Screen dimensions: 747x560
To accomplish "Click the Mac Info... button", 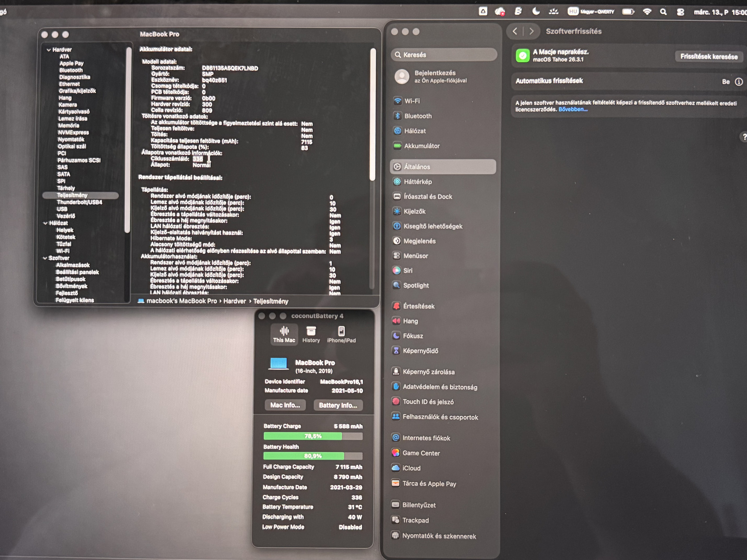I will point(285,405).
